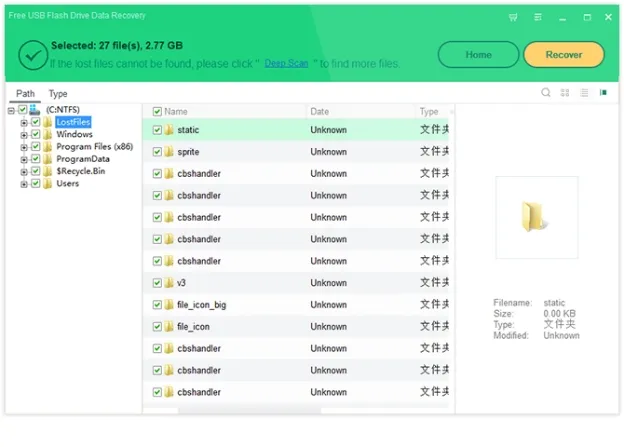Uncheck the Windows tree checkbox
The height and width of the screenshot is (447, 624).
35,134
